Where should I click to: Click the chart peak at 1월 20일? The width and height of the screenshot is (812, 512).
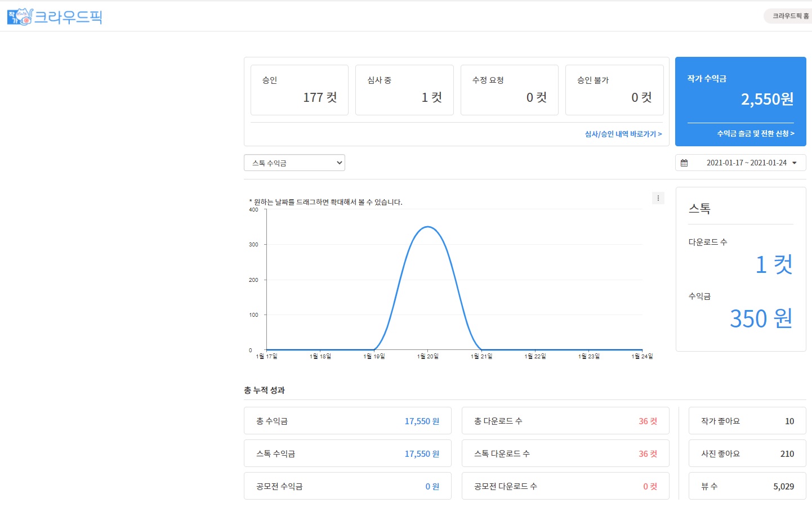[428, 227]
